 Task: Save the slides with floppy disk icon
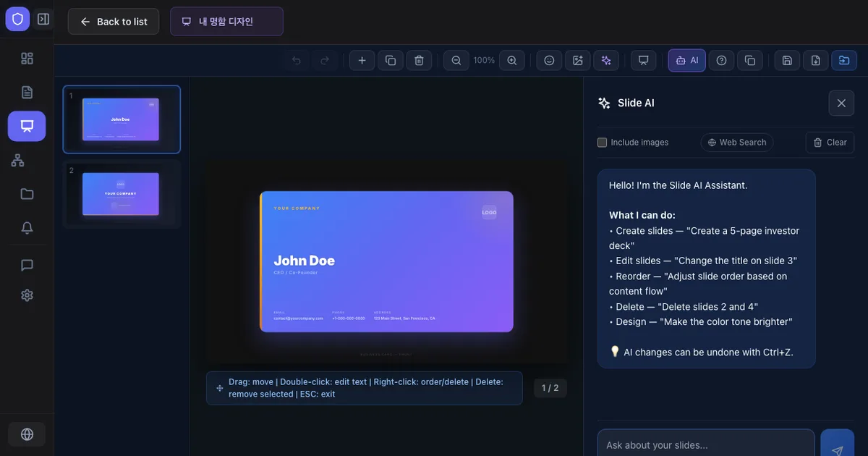787,61
